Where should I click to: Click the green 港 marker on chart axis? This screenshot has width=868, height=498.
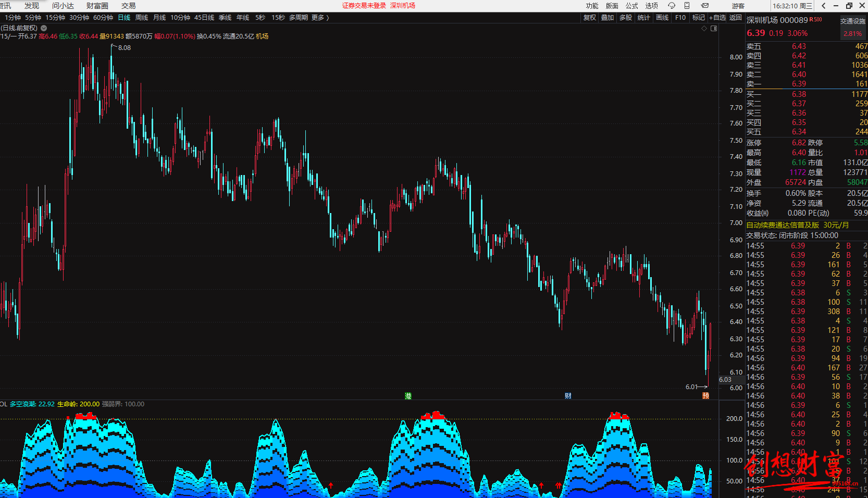click(x=408, y=396)
